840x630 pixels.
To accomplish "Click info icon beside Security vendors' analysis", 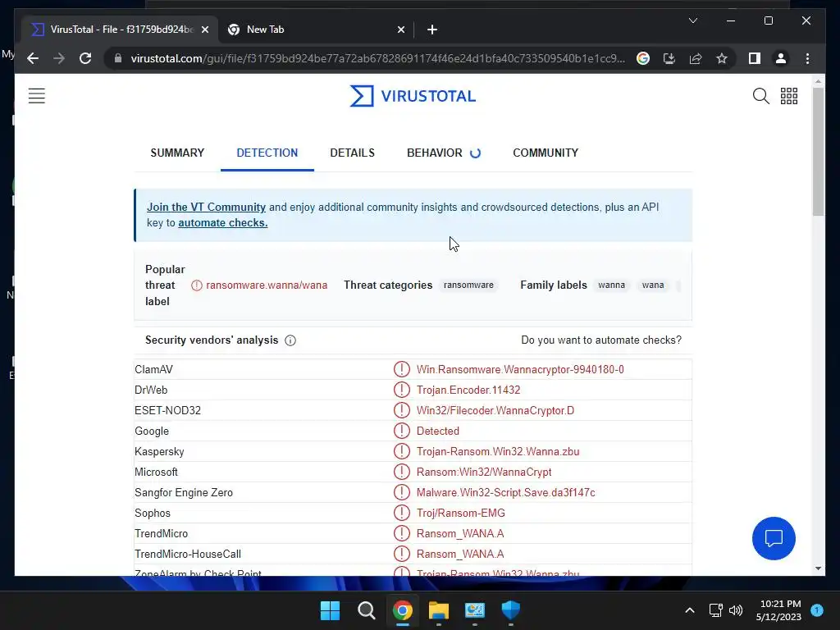I will [290, 340].
